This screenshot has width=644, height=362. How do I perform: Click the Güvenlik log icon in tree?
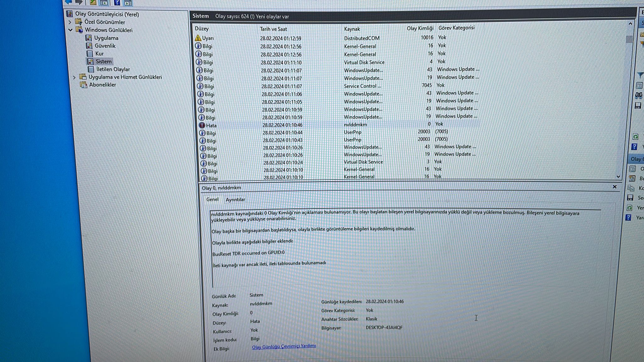pos(89,46)
